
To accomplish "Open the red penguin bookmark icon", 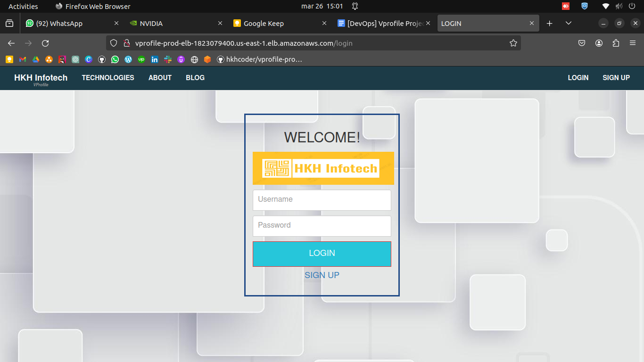I will pos(62,59).
